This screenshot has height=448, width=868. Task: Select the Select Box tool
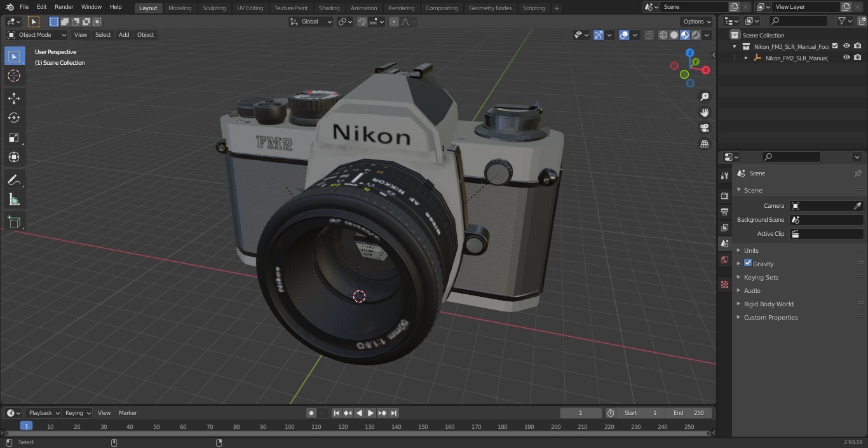click(x=14, y=56)
